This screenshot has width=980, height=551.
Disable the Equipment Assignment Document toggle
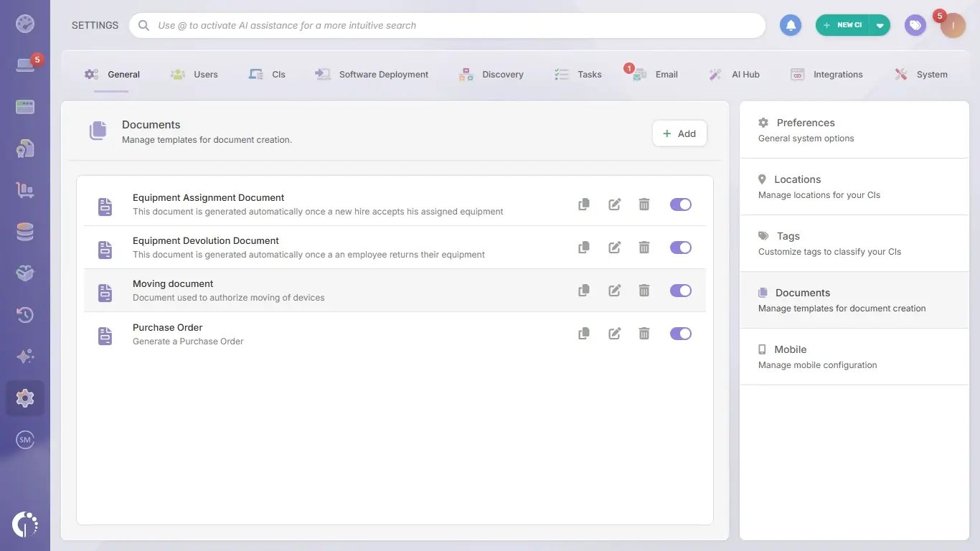point(681,204)
